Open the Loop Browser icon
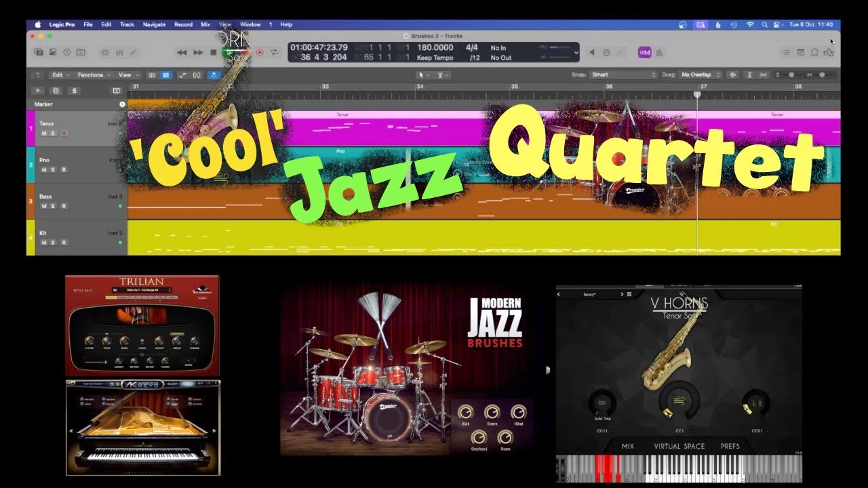868x488 pixels. (814, 52)
